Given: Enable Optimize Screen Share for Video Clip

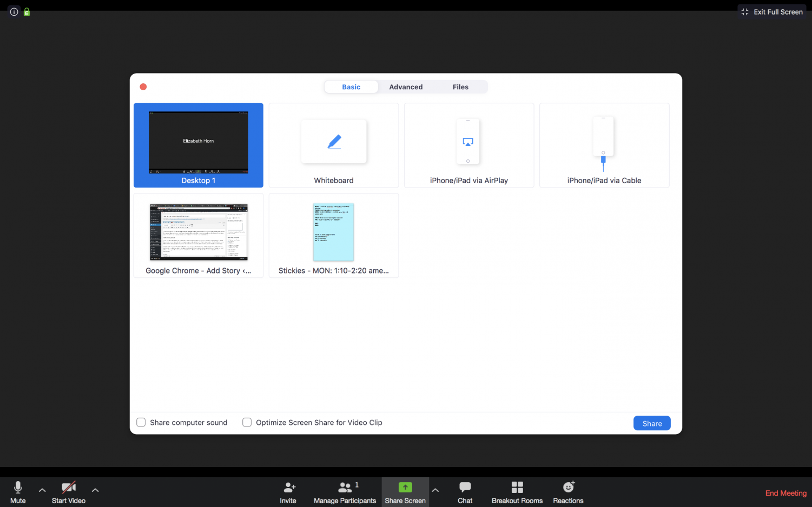Looking at the screenshot, I should 247,422.
